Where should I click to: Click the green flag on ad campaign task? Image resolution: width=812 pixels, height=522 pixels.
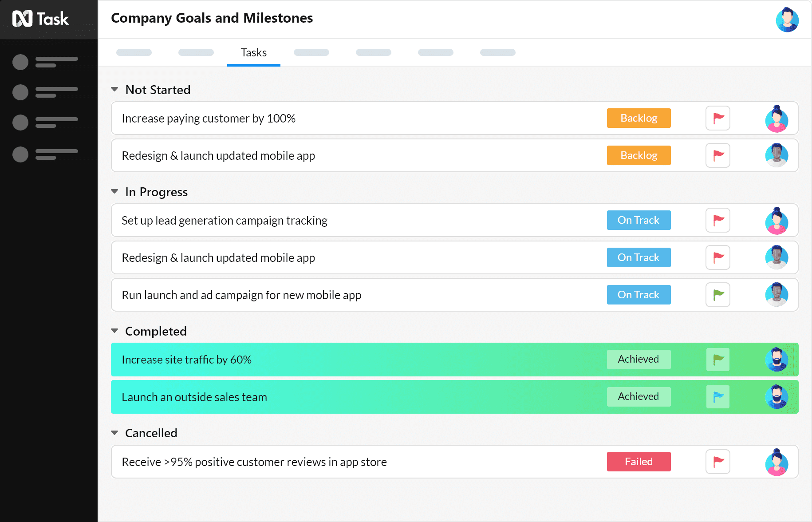(x=717, y=295)
